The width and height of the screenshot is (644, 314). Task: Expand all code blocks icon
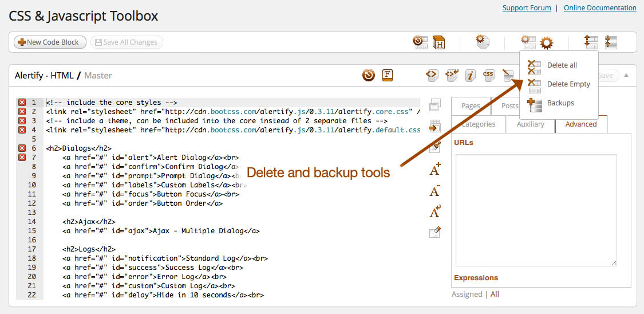click(x=591, y=42)
